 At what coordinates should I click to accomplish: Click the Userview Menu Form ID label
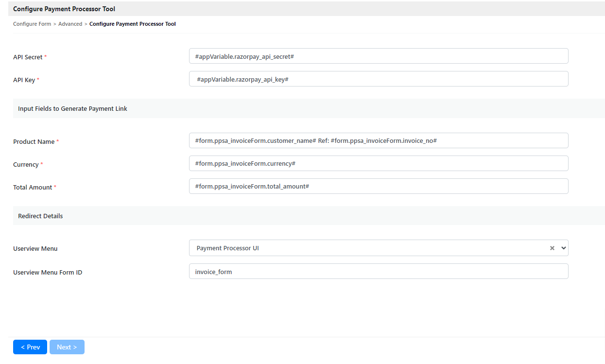pos(48,272)
